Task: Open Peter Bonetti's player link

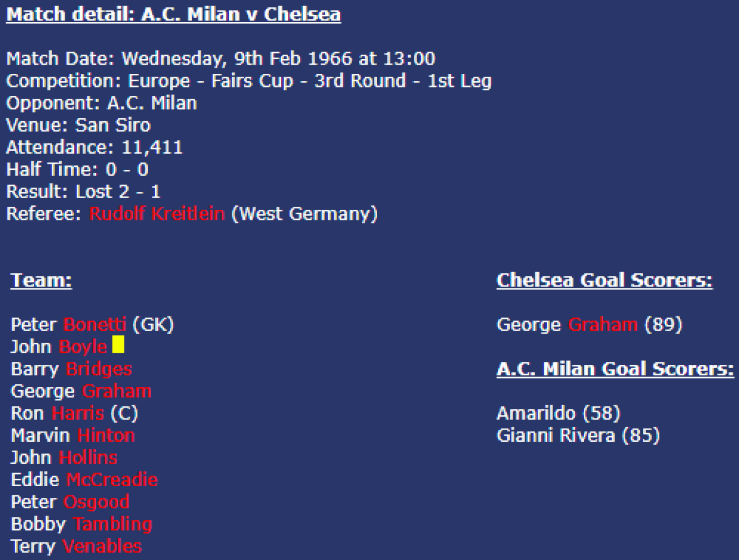Action: click(95, 324)
